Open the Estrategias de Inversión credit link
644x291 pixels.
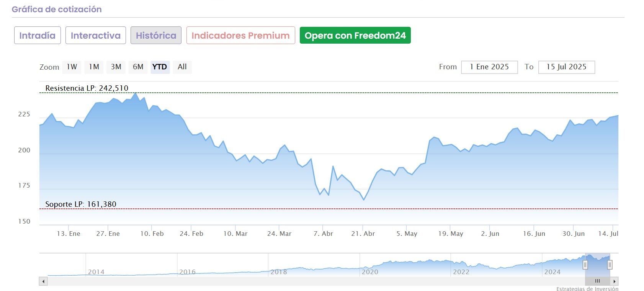coord(587,289)
